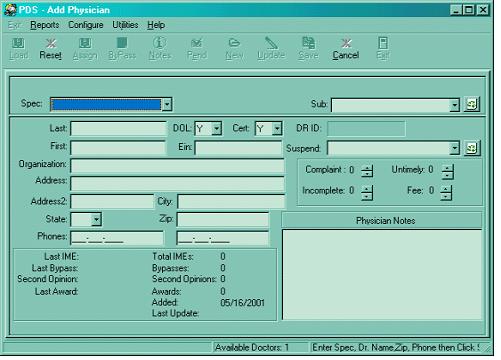This screenshot has height=360, width=501.
Task: Open the Reports menu
Action: pyautogui.click(x=45, y=25)
